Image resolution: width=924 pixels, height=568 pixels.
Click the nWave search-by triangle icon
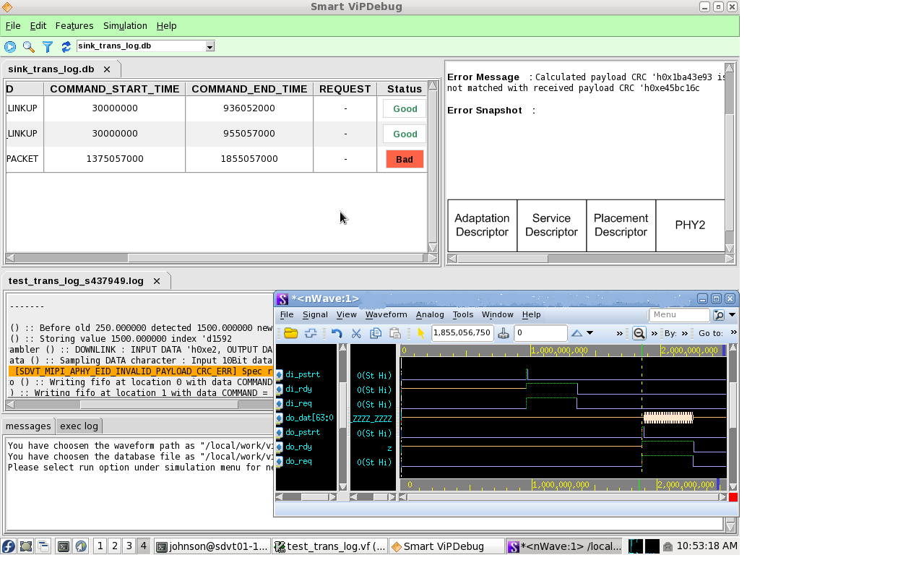click(x=577, y=333)
